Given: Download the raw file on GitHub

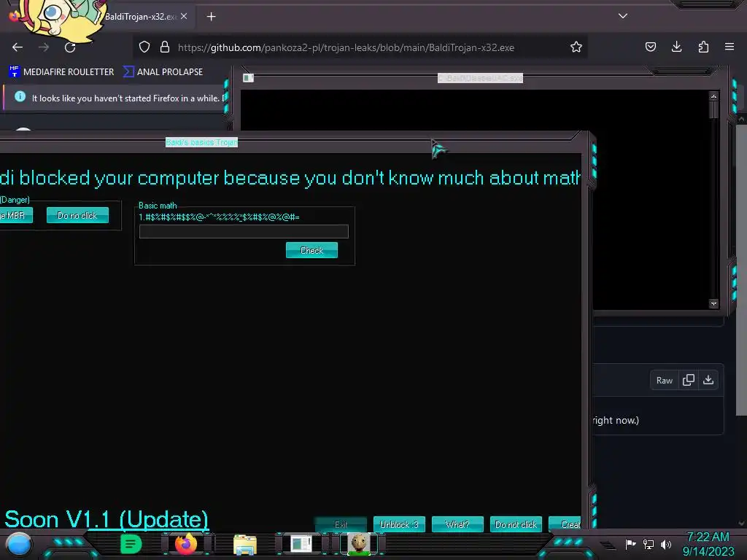Looking at the screenshot, I should point(708,380).
